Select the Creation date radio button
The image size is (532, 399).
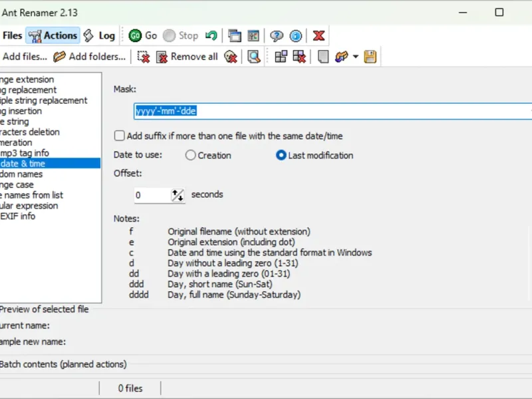click(190, 156)
